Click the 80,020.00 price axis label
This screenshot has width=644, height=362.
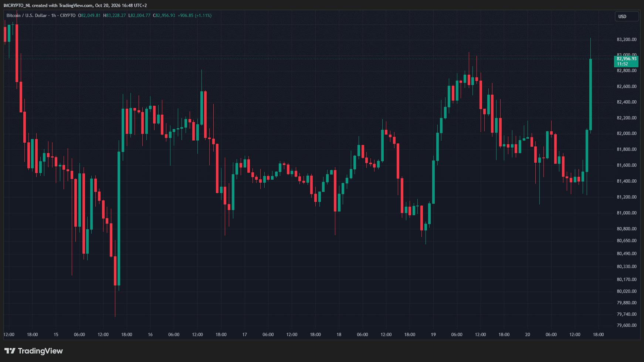point(627,291)
